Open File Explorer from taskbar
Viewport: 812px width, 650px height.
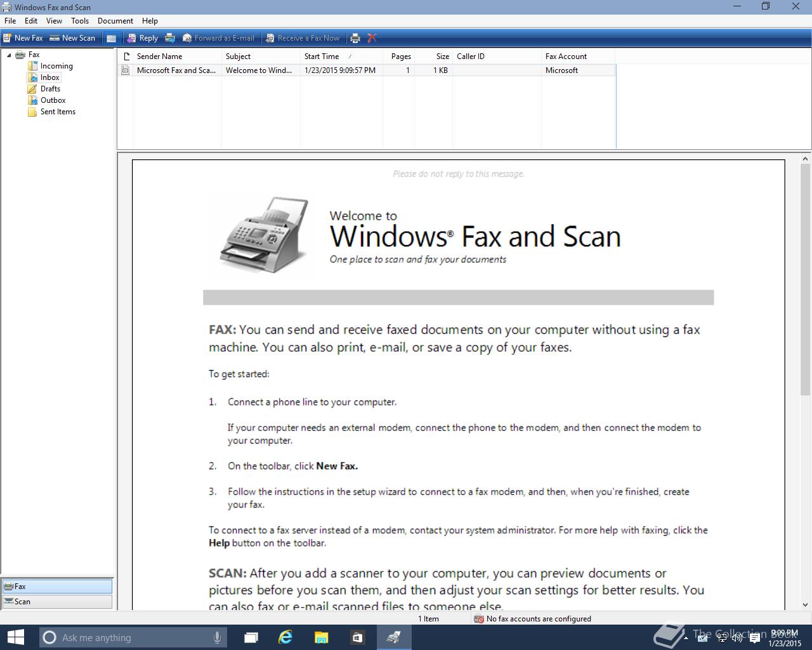(x=321, y=637)
